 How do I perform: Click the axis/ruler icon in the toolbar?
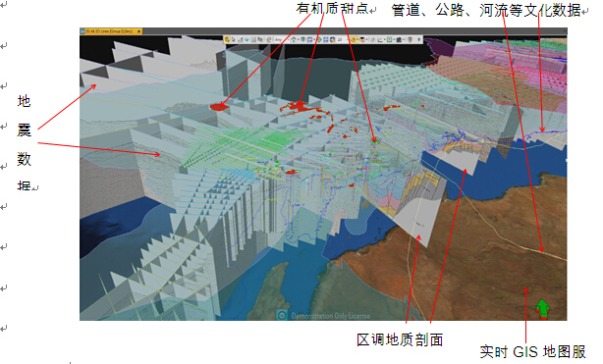click(x=380, y=39)
